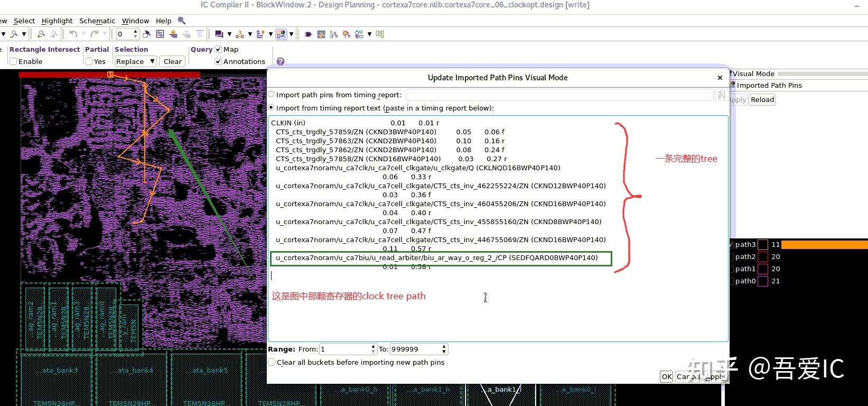This screenshot has height=406, width=868.
Task: Open dropdown next to the zoom tool icon
Action: click(x=24, y=34)
